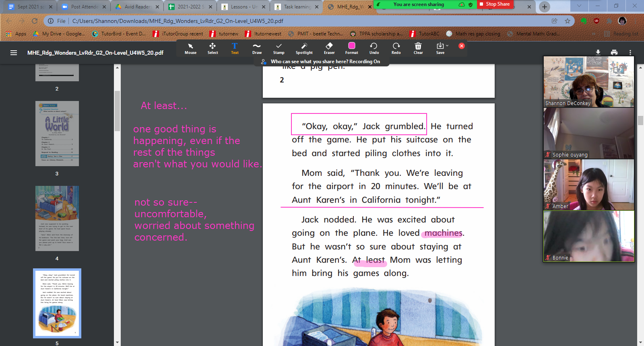Choose the Select annotation tool
Viewport: 644px width, 346px height.
pos(213,48)
